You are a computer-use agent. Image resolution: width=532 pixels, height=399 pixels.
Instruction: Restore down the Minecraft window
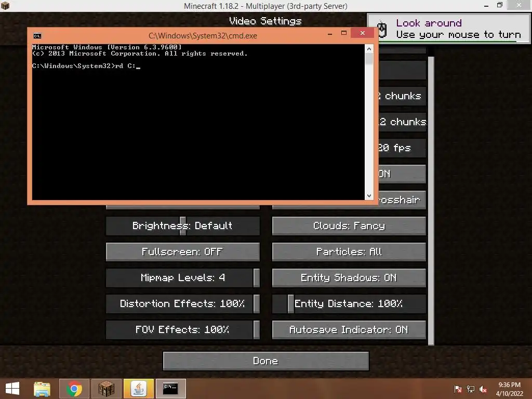(x=499, y=5)
